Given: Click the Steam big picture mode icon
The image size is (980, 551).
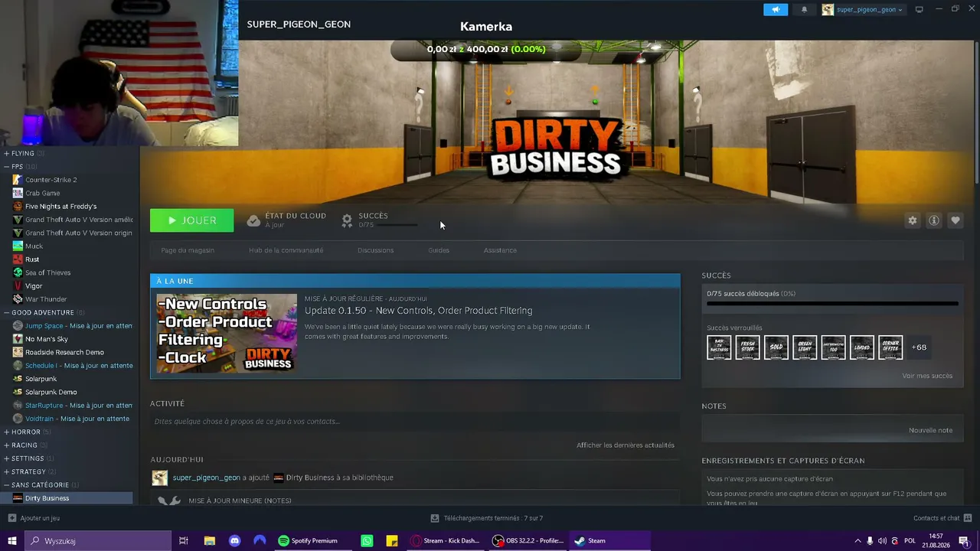Looking at the screenshot, I should tap(920, 10).
